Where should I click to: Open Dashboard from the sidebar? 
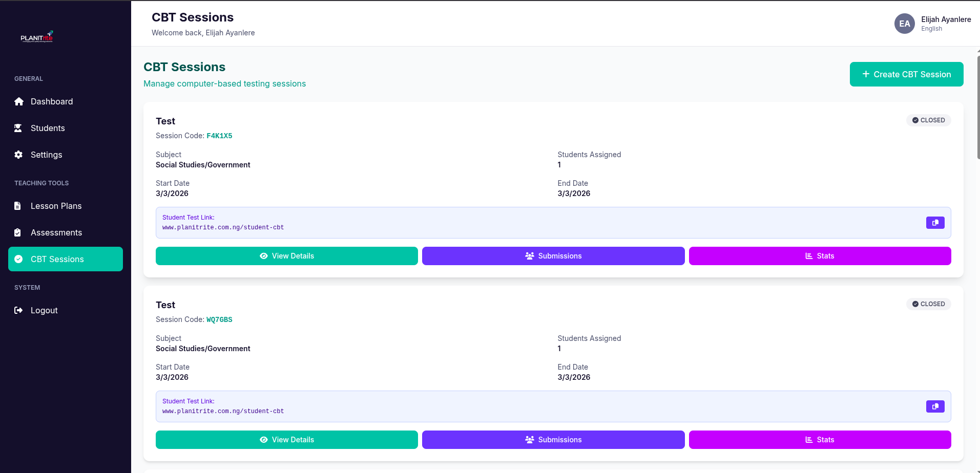51,101
